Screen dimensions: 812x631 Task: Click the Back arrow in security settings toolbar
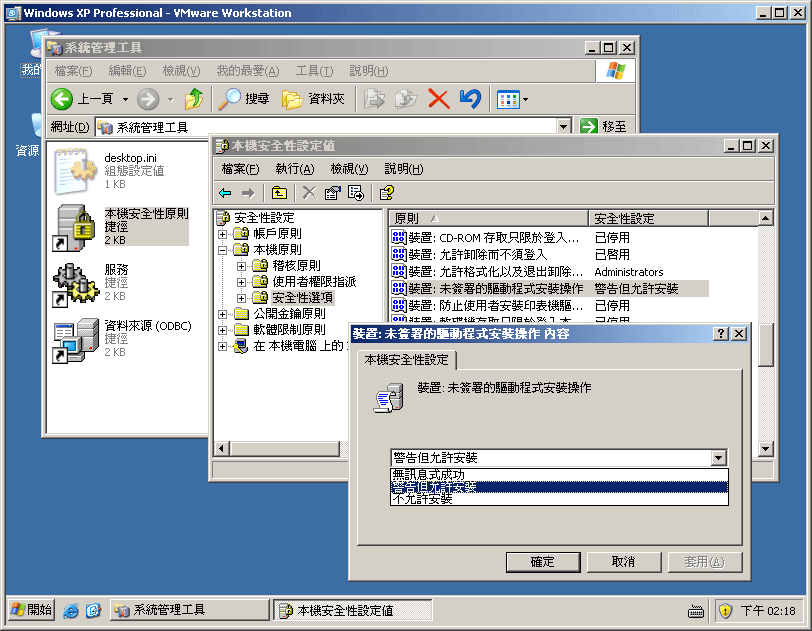point(225,193)
